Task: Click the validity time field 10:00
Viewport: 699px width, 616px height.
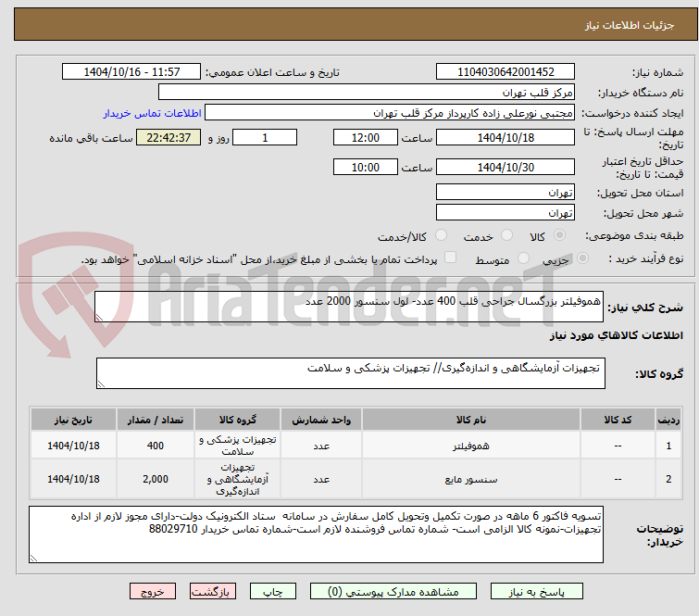Action: point(365,168)
